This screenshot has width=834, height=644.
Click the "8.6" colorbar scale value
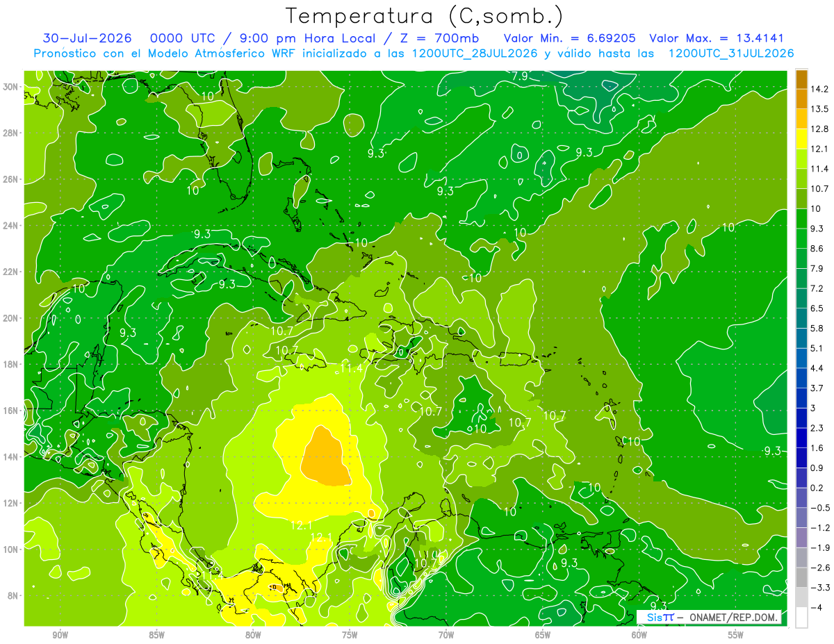(819, 248)
